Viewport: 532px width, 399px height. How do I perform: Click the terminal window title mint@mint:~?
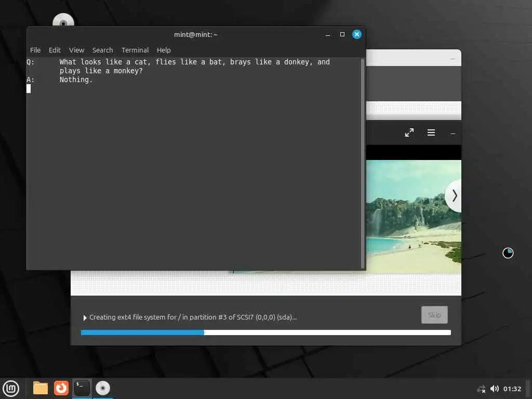pyautogui.click(x=195, y=35)
